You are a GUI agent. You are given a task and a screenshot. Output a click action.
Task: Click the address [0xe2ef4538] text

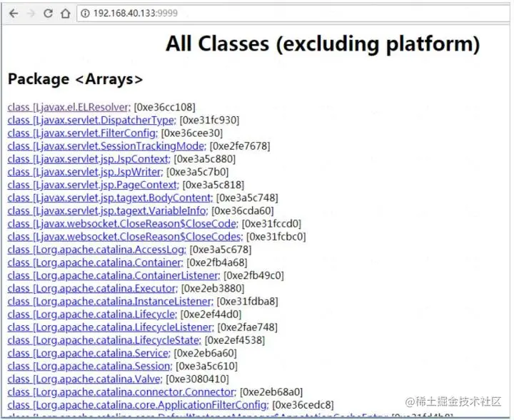coord(235,340)
